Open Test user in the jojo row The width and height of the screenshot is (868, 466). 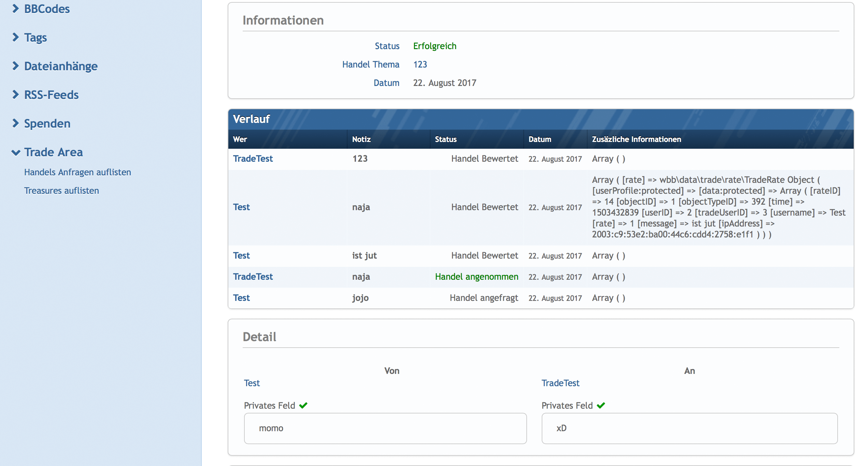[241, 298]
